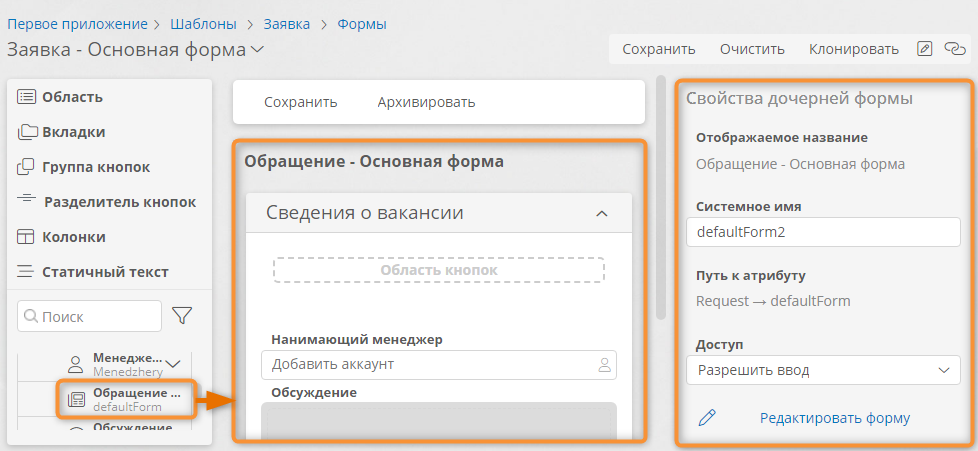Go to Формы breadcrumb
Screen dimensions: 978x451
[362, 24]
